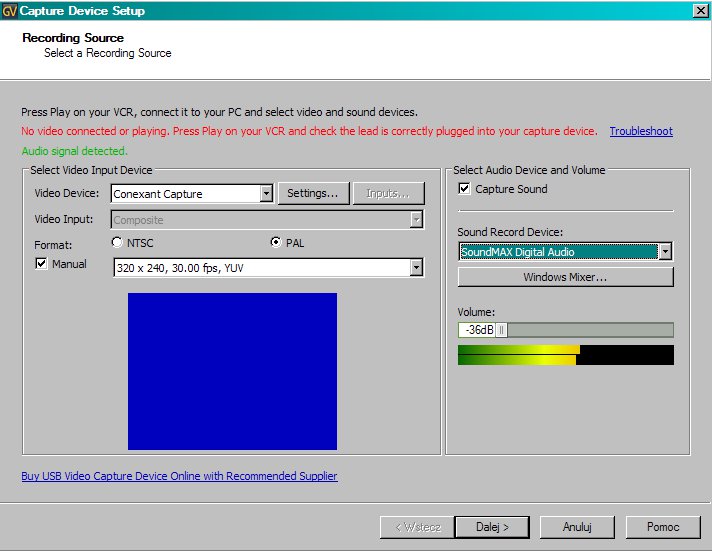Click the volume slider thumb

point(501,330)
